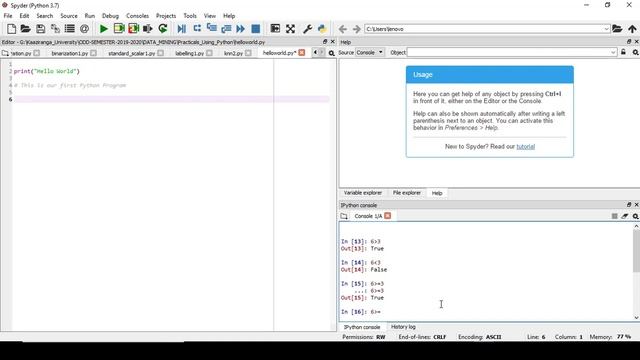Open the Edit menu
This screenshot has width=640, height=360.
[x=24, y=16]
